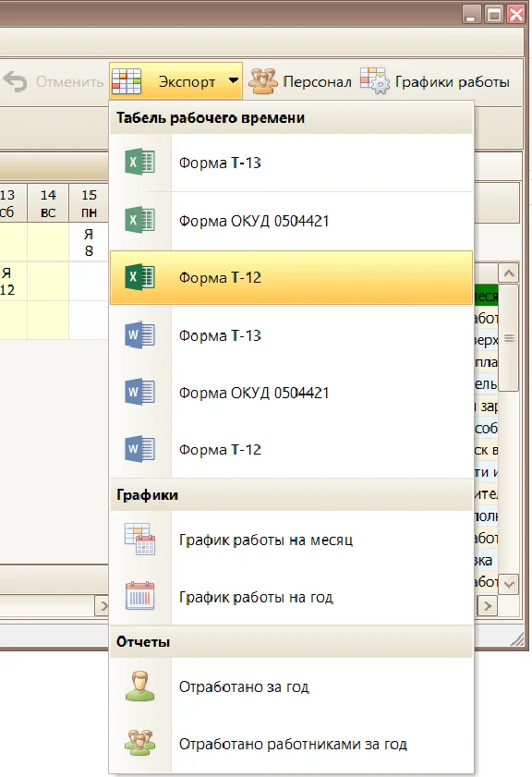
Task: Click the yearly schedule calendar icon
Action: coord(139,596)
